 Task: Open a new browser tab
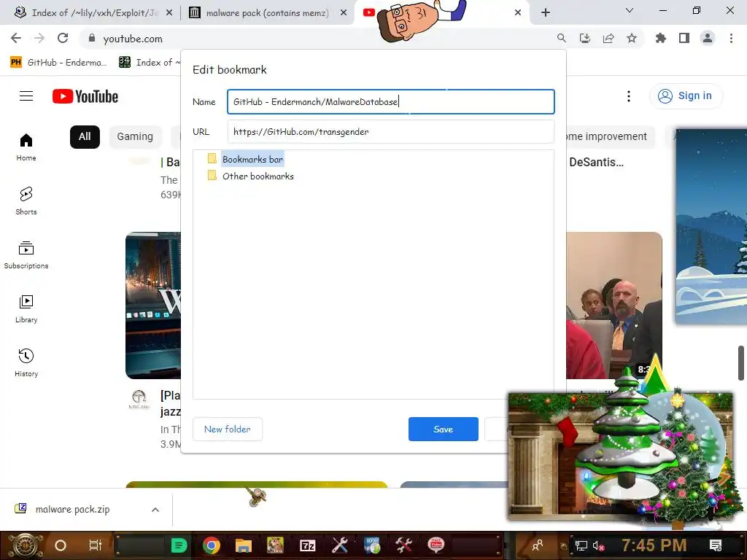click(546, 13)
